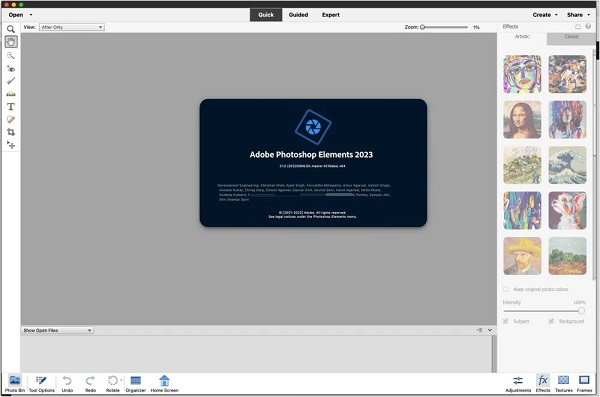Click the Open button
The width and height of the screenshot is (600, 397).
pos(16,15)
